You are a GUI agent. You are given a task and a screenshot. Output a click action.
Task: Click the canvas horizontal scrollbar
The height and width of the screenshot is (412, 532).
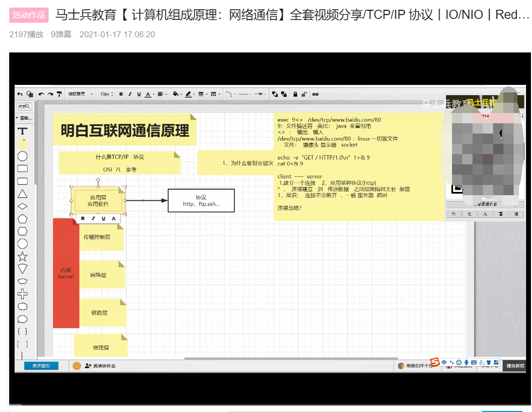291,358
